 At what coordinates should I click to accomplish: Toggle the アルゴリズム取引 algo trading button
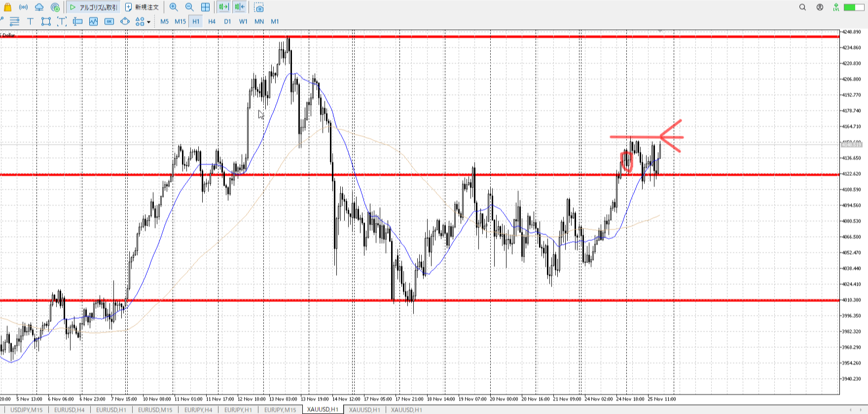tap(94, 7)
